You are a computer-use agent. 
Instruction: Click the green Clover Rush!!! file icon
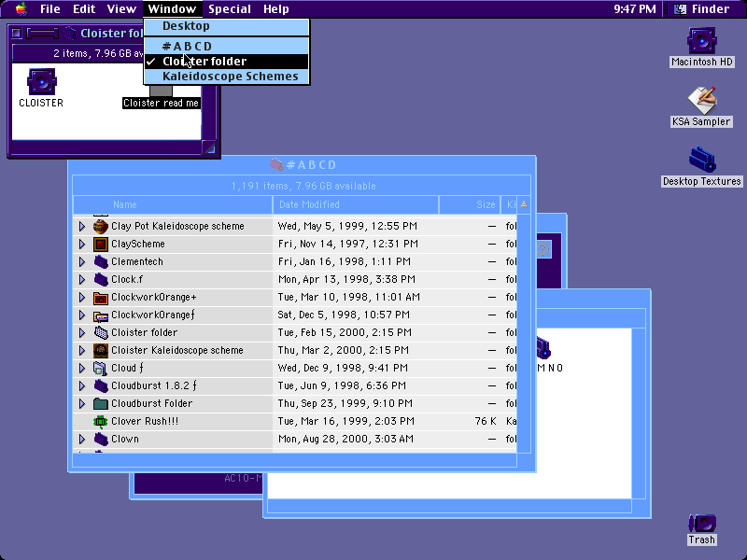(101, 422)
